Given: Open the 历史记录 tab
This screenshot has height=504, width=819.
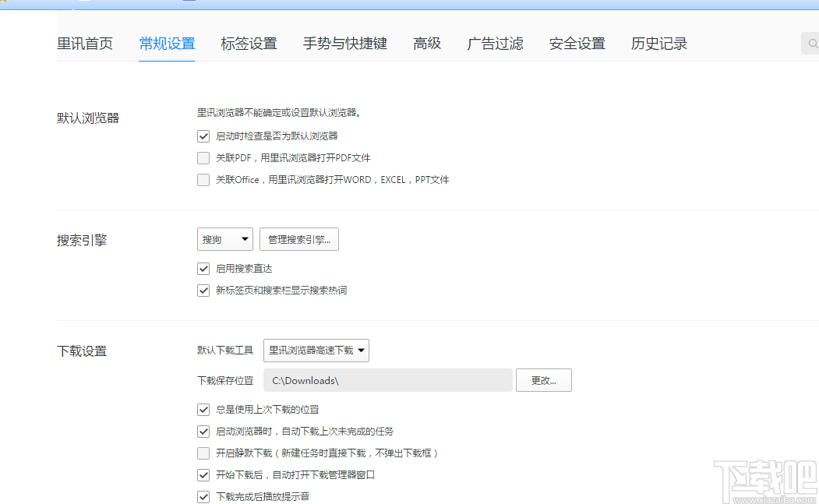Looking at the screenshot, I should tap(658, 44).
